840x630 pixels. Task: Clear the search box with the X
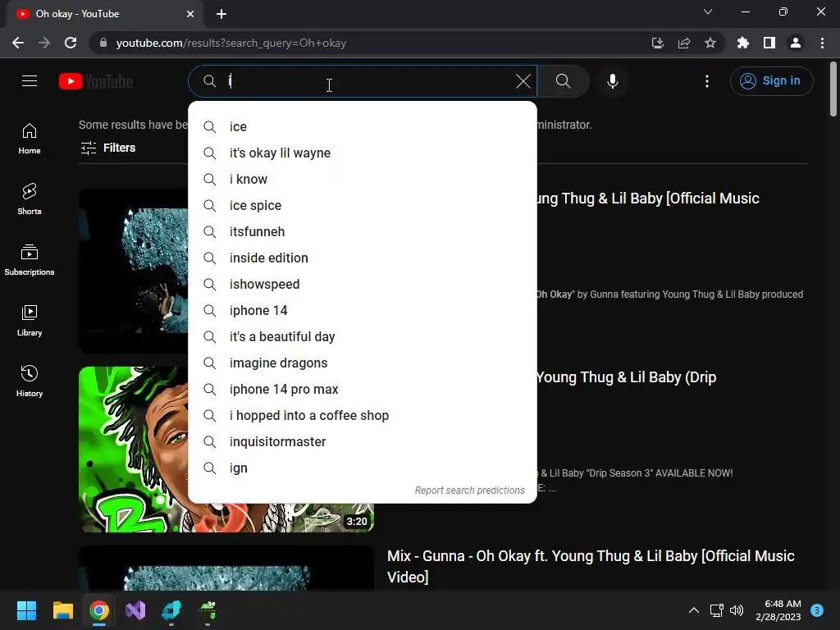click(523, 81)
